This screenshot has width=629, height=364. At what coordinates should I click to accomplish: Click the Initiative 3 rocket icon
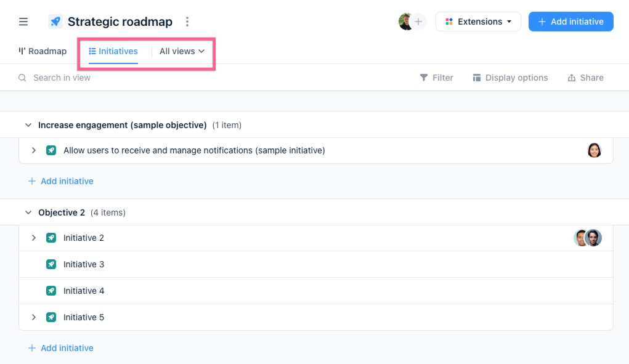51,264
